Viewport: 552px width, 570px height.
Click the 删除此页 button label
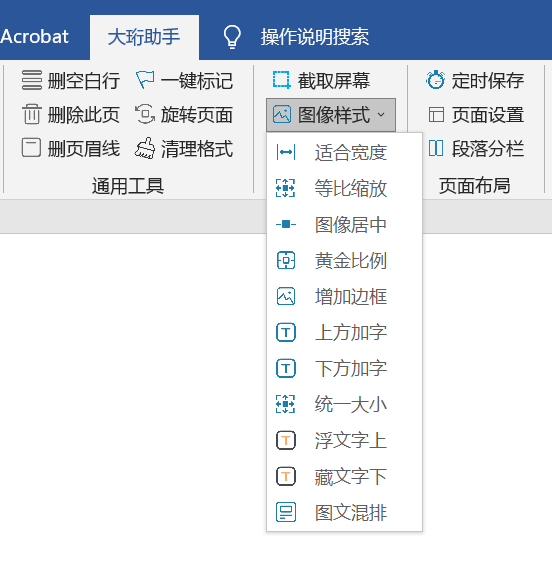point(84,115)
